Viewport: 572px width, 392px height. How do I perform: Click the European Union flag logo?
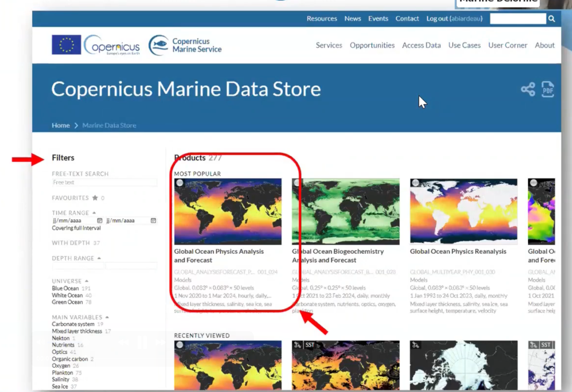[66, 45]
